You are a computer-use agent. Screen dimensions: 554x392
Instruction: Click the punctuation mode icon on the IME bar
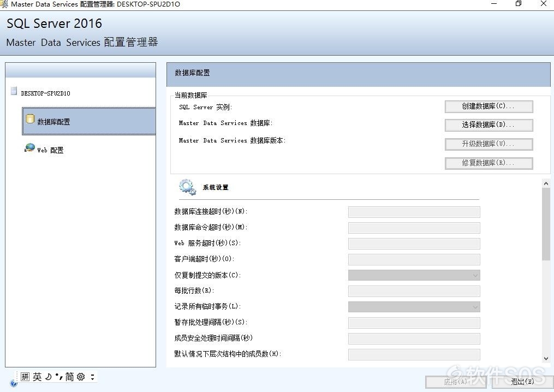point(58,377)
